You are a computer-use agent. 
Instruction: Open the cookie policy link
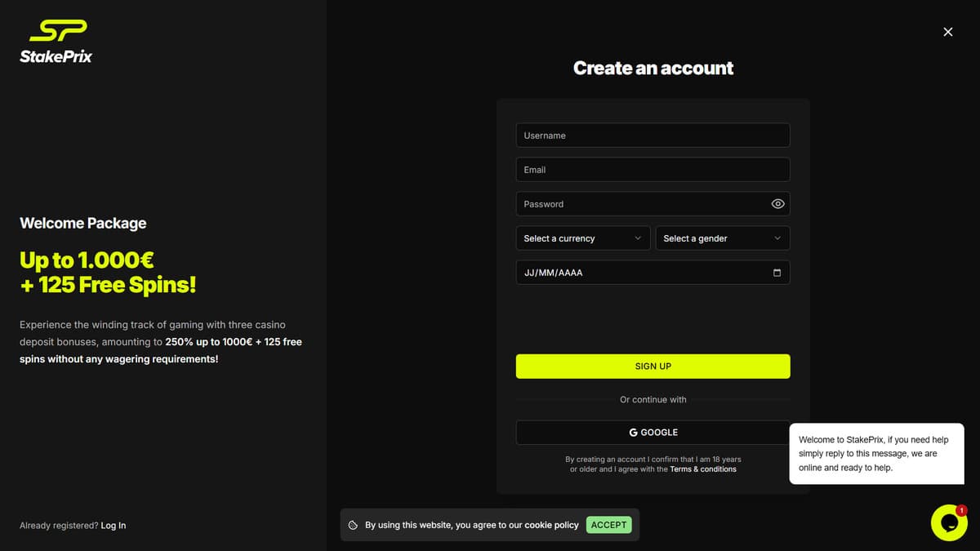tap(551, 525)
